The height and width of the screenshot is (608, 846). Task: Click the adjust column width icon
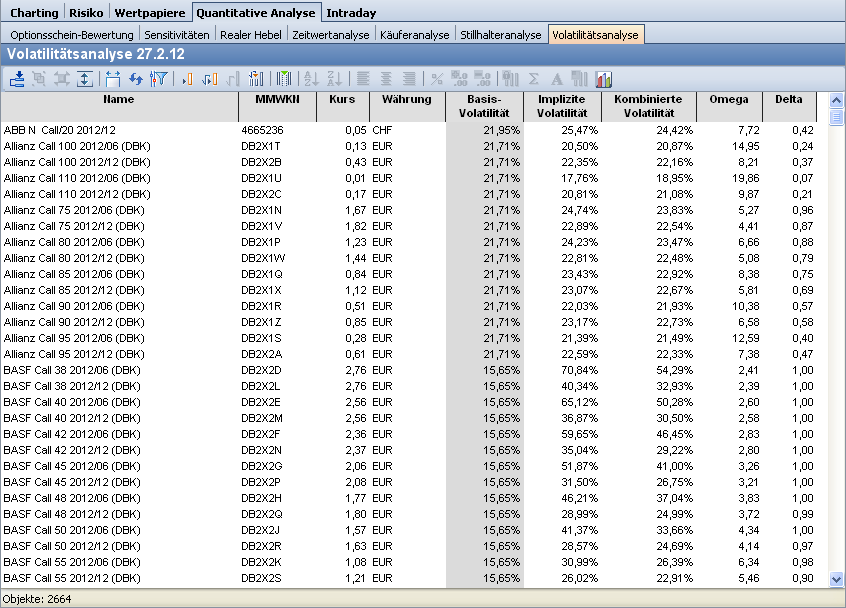pos(112,78)
